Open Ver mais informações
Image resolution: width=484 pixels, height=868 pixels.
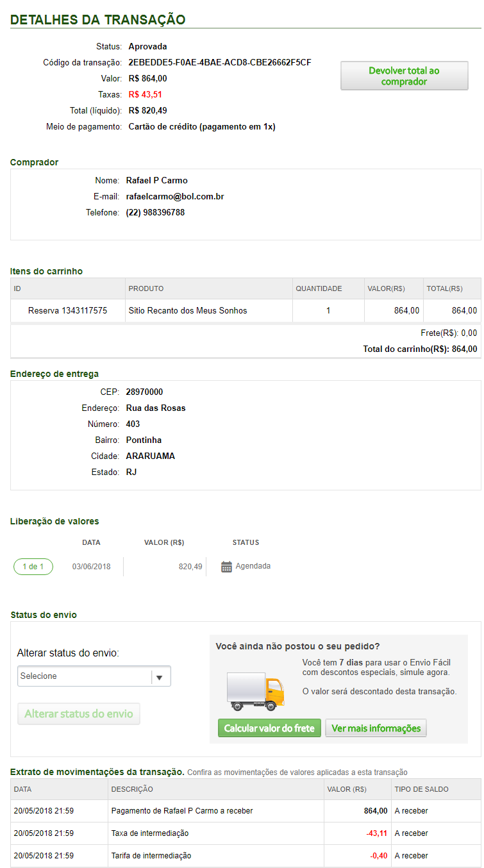[x=376, y=728]
